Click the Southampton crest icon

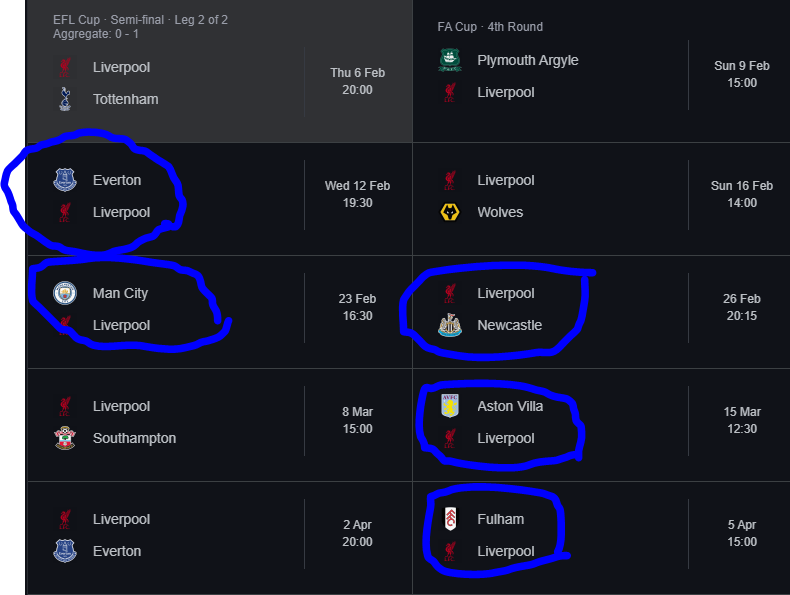[65, 438]
